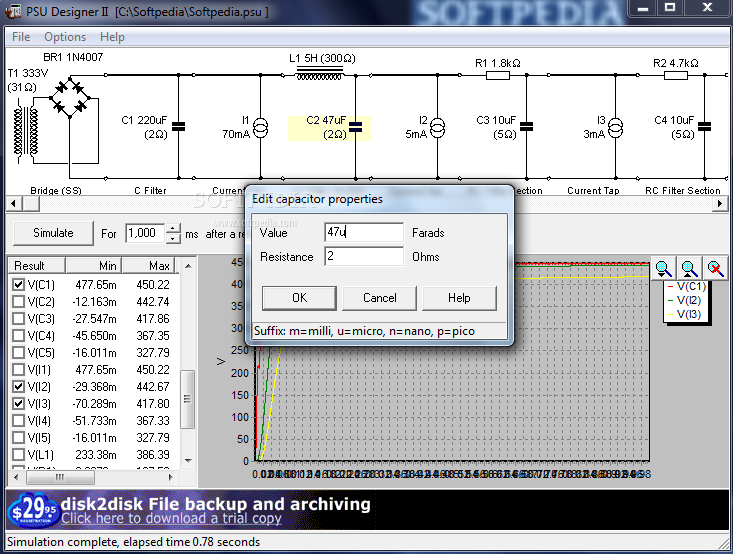Image resolution: width=733 pixels, height=554 pixels.
Task: Check the V(C3) result checkbox
Action: pos(18,318)
